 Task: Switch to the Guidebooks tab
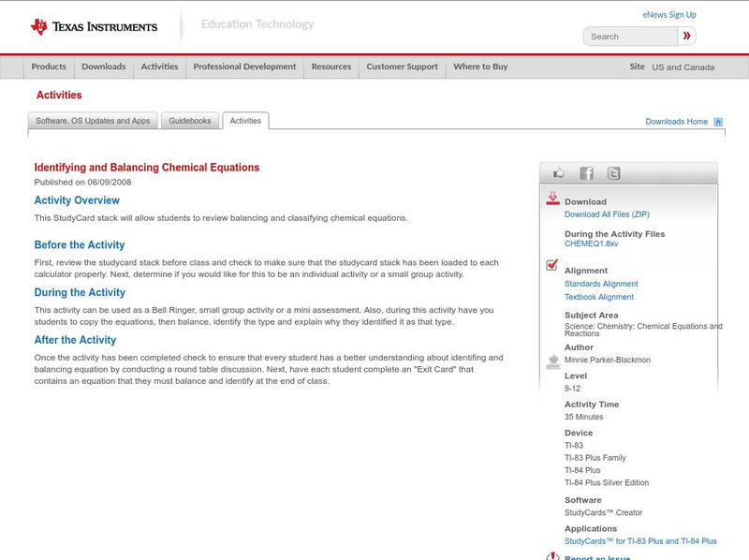pyautogui.click(x=190, y=121)
